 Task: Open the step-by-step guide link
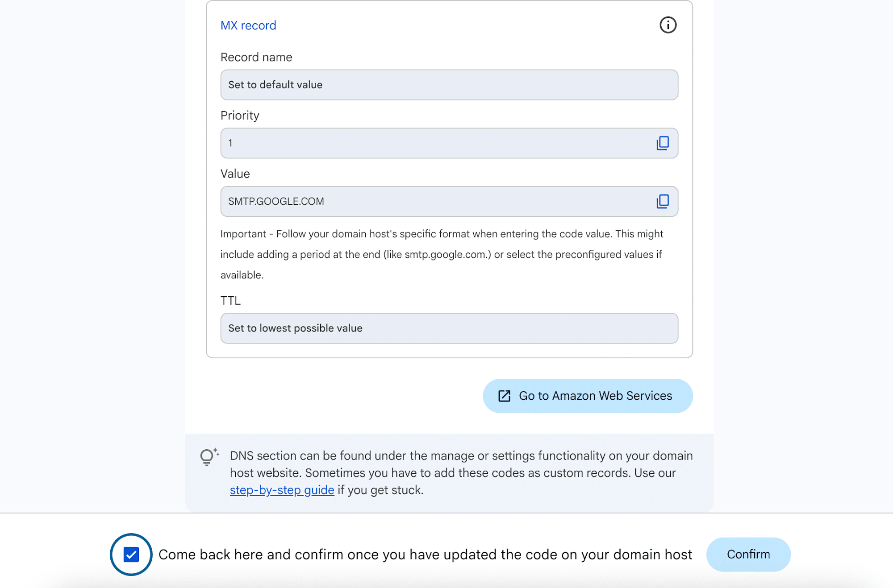(x=282, y=490)
